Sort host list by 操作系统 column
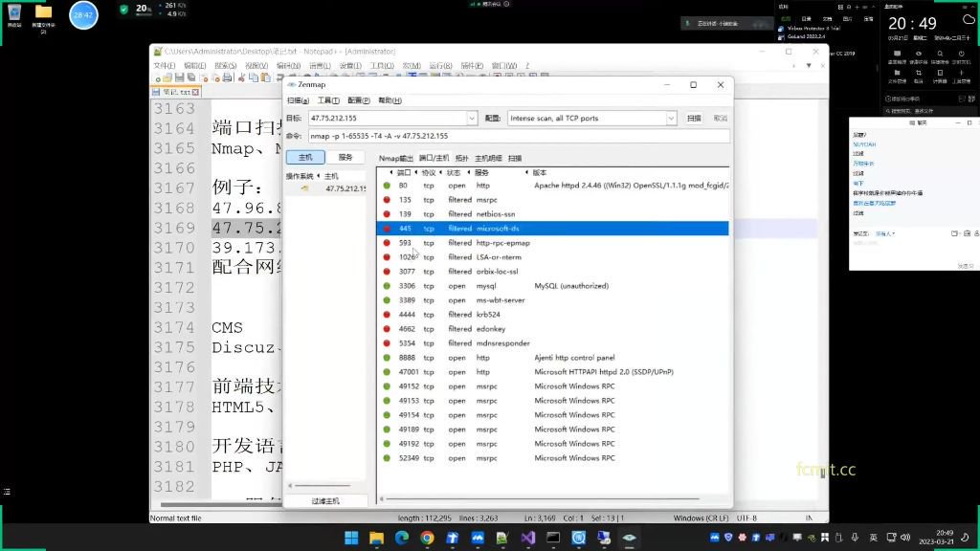Image resolution: width=980 pixels, height=551 pixels. (x=300, y=176)
